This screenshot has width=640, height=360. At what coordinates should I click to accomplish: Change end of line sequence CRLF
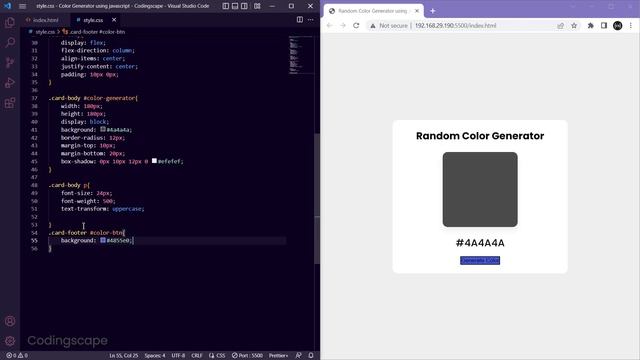coord(197,356)
